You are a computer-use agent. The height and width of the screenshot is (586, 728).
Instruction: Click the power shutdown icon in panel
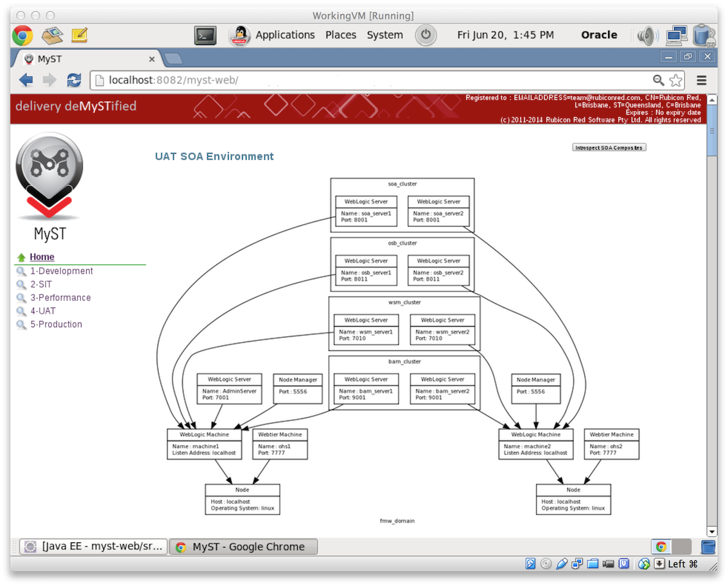426,35
